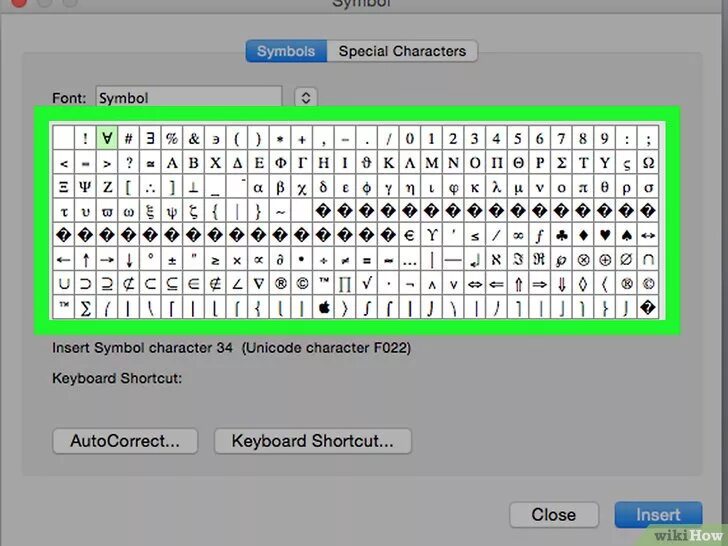Choose the intersection ∩ symbol
The height and width of the screenshot is (546, 728).
[648, 259]
